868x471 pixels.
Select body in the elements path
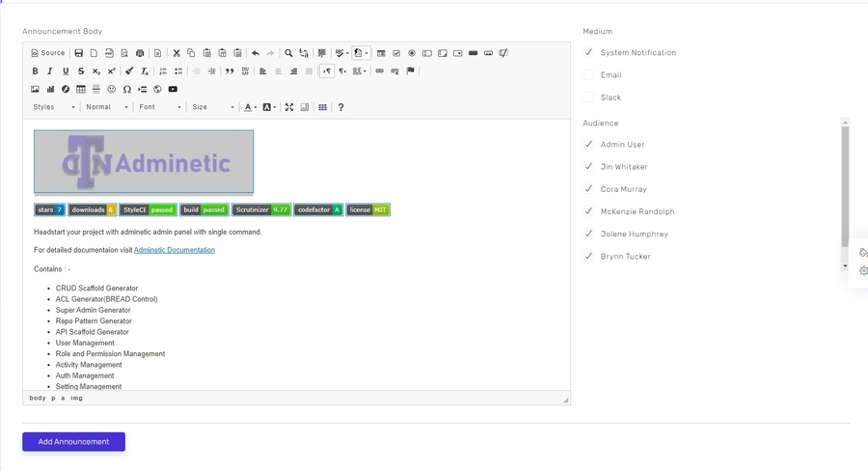coord(38,398)
